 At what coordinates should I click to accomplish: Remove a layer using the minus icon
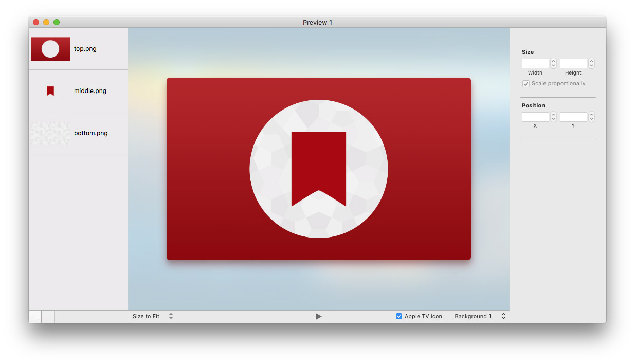point(47,316)
